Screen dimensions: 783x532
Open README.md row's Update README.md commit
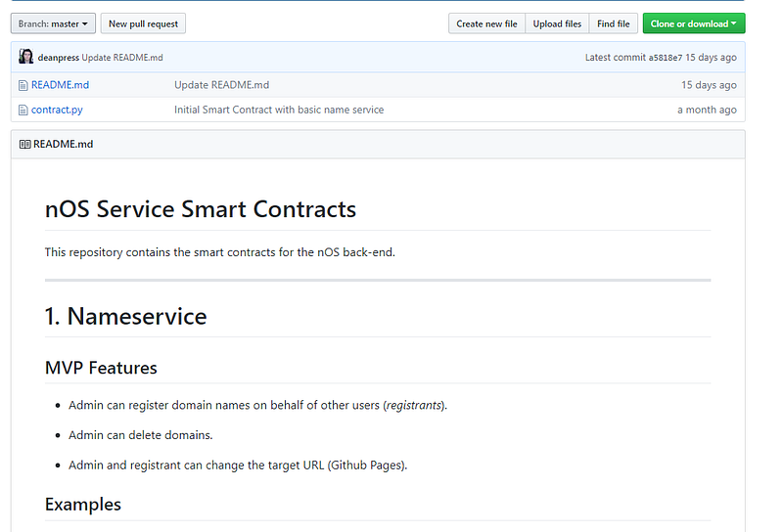[221, 85]
